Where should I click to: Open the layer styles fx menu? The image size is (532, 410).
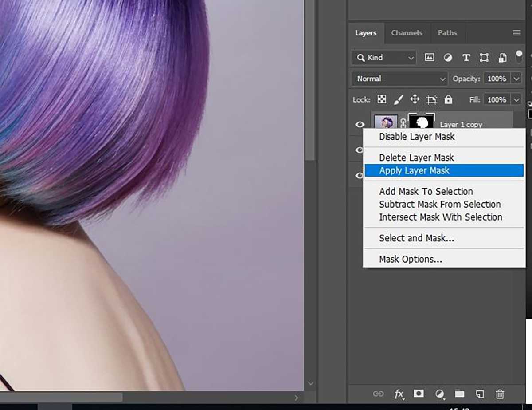point(399,394)
